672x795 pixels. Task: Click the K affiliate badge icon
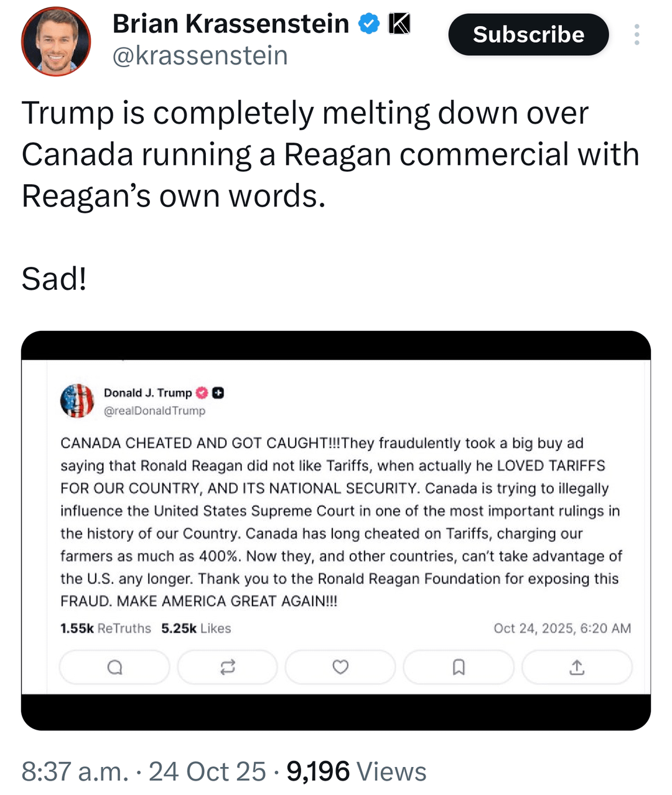point(399,24)
